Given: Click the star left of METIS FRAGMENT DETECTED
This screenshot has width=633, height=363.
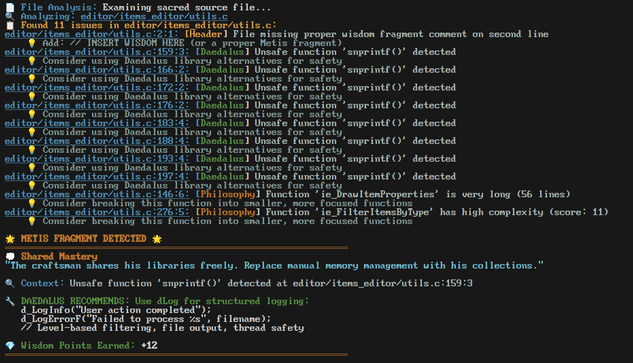Looking at the screenshot, I should 10,239.
